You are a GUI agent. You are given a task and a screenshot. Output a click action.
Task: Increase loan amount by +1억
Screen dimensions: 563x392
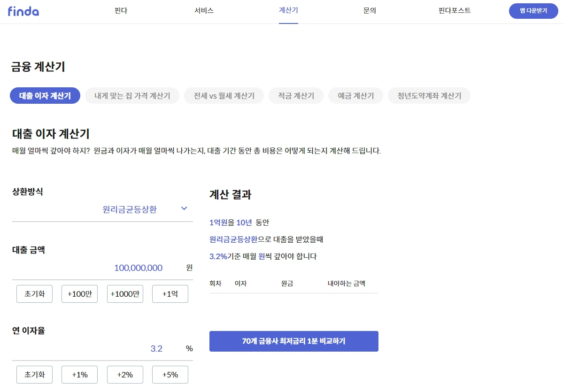pos(170,293)
